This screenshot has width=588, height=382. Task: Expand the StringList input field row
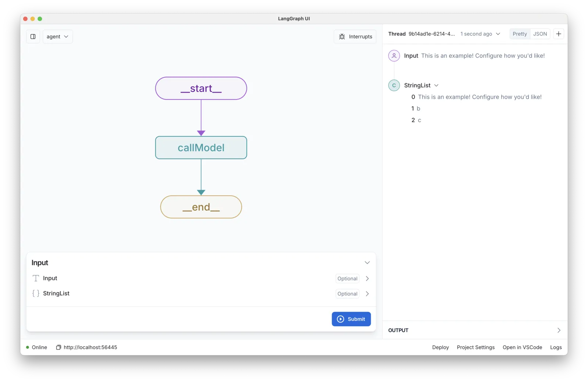(201, 293)
